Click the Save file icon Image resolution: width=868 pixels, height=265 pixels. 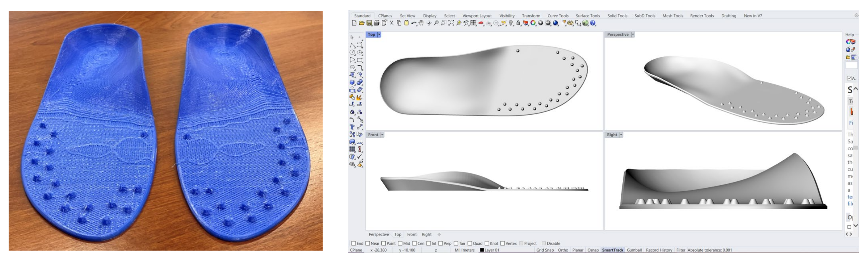pos(369,23)
